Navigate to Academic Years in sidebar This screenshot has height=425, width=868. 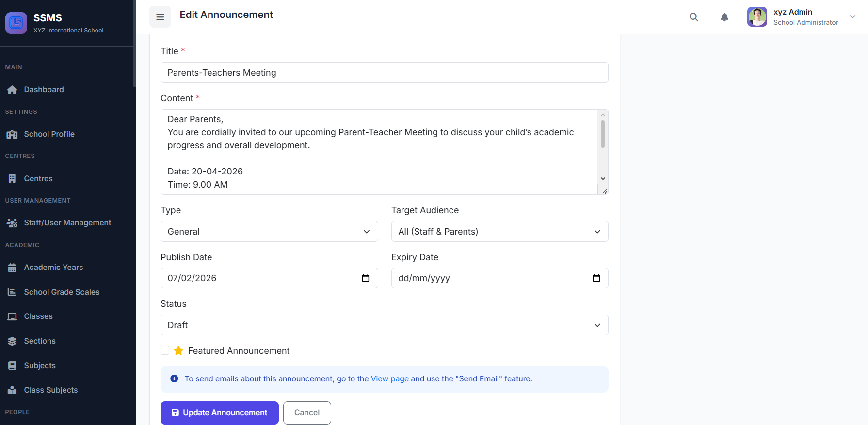pos(53,268)
